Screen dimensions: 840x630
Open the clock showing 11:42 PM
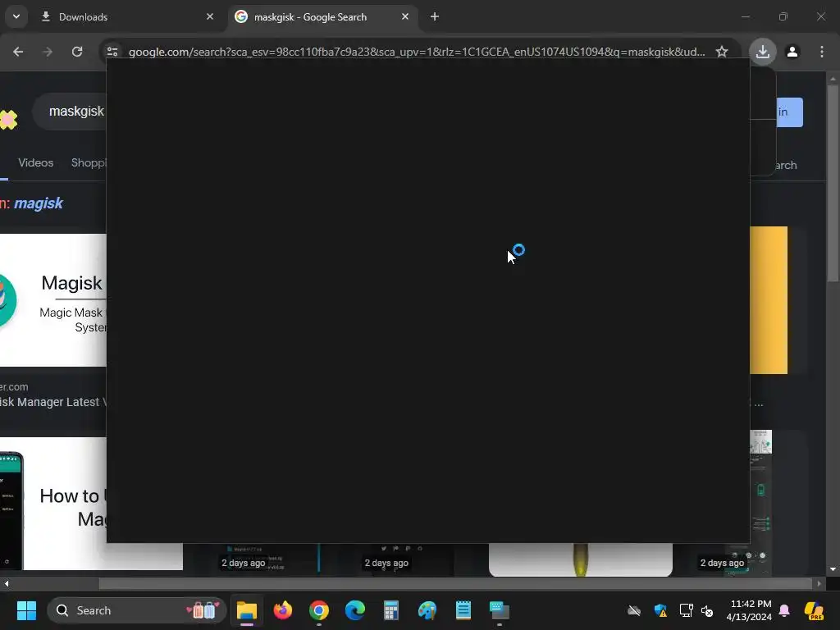coord(749,610)
